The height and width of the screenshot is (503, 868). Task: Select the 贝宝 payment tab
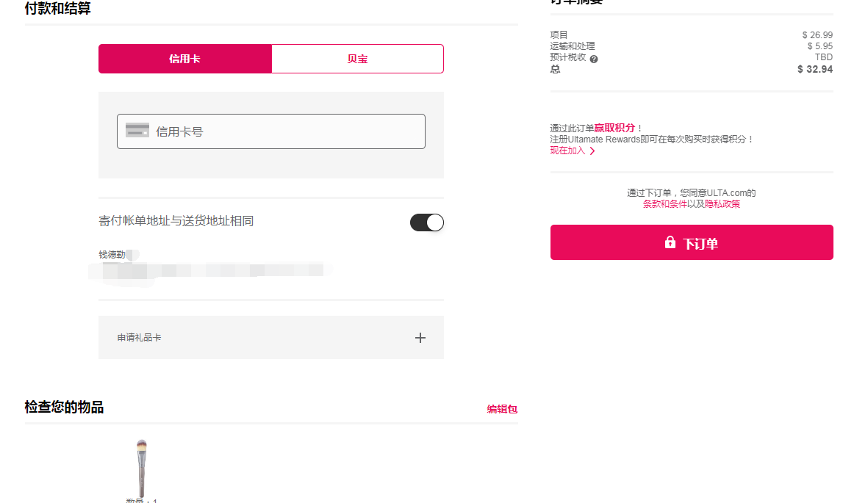[357, 59]
